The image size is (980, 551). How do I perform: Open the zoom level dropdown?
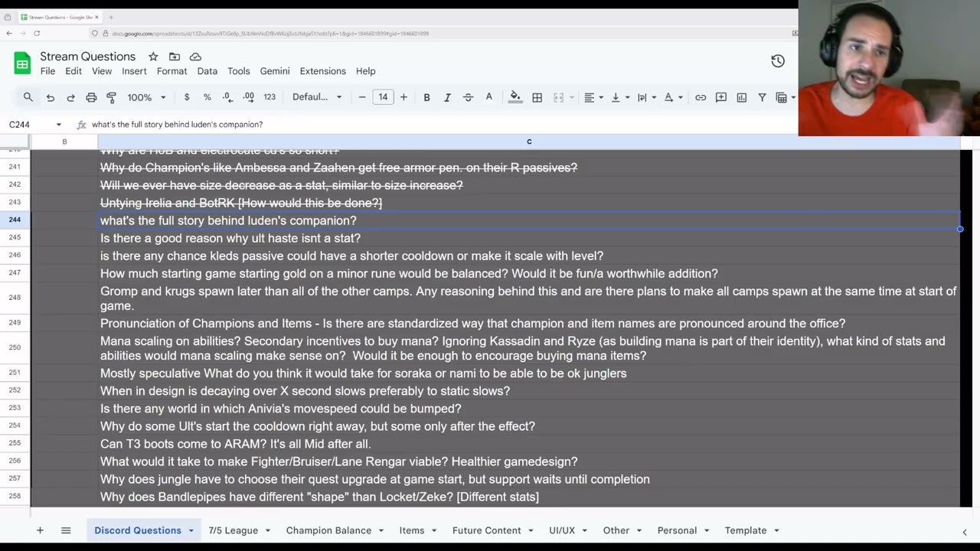pos(146,97)
